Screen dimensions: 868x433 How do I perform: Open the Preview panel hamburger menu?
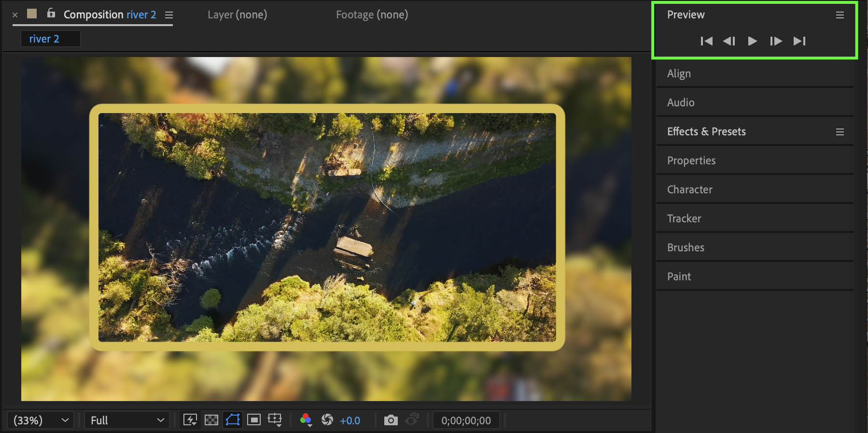pyautogui.click(x=840, y=15)
